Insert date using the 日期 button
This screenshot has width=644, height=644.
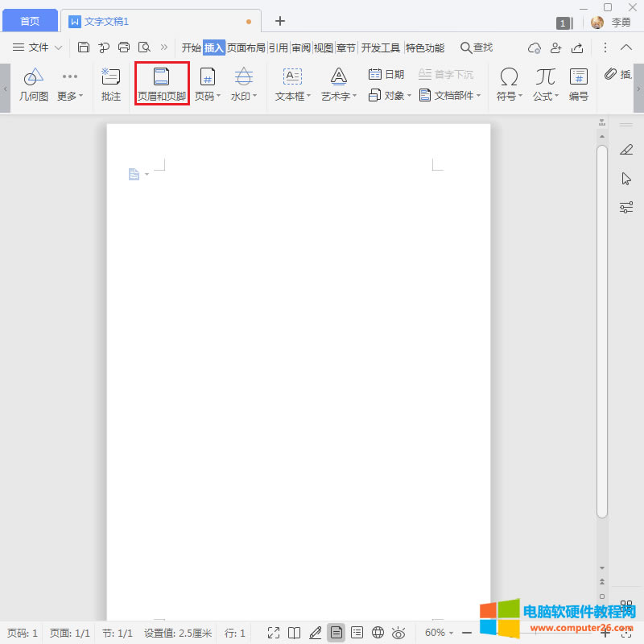[x=386, y=74]
